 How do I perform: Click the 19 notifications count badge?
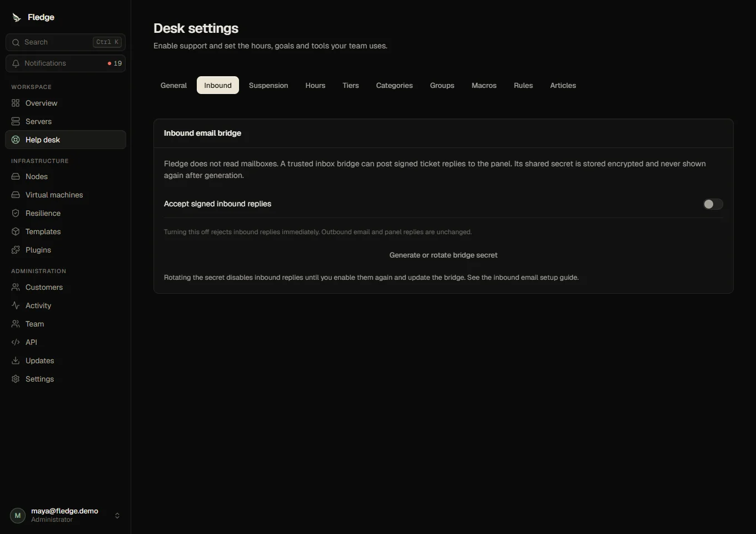click(115, 63)
